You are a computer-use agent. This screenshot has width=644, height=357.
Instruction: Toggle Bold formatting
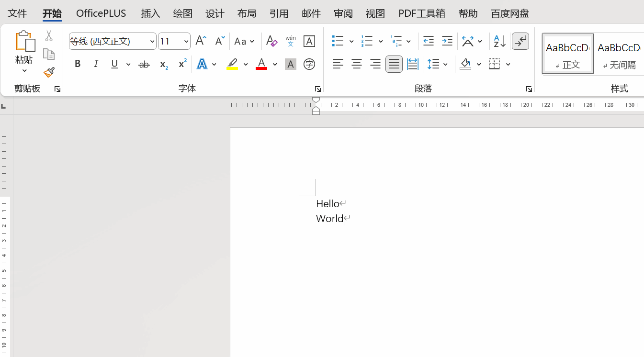click(78, 64)
